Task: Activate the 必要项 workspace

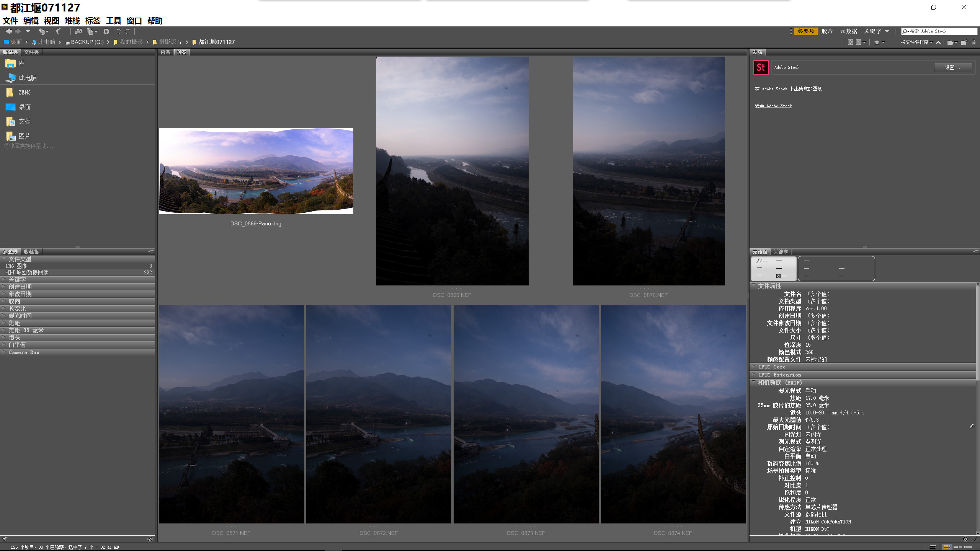Action: [x=806, y=31]
